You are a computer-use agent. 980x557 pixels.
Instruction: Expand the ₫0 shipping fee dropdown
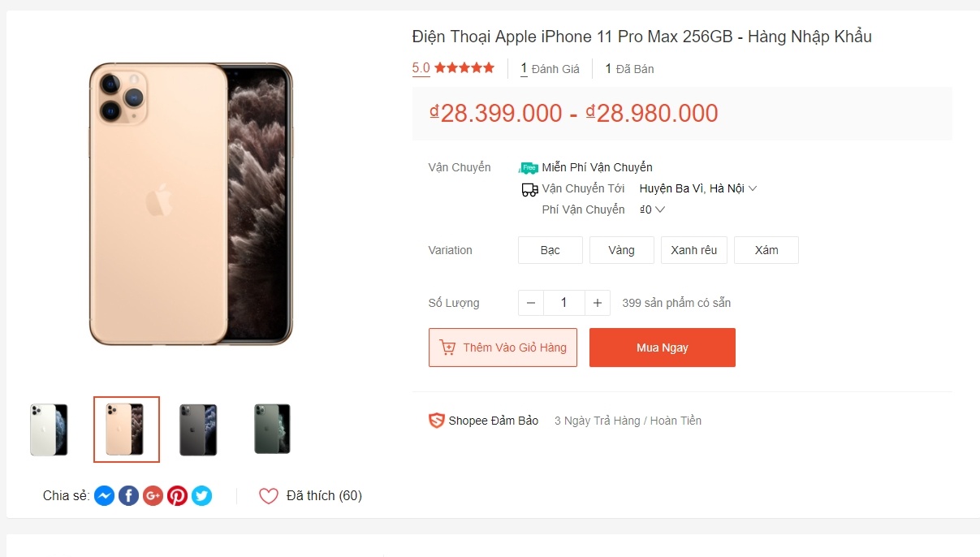[651, 209]
